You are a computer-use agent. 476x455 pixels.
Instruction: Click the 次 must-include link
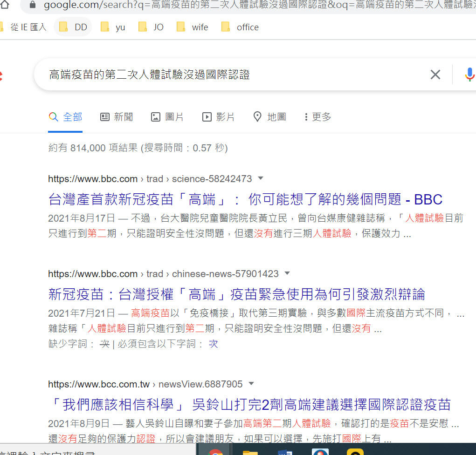pyautogui.click(x=213, y=344)
